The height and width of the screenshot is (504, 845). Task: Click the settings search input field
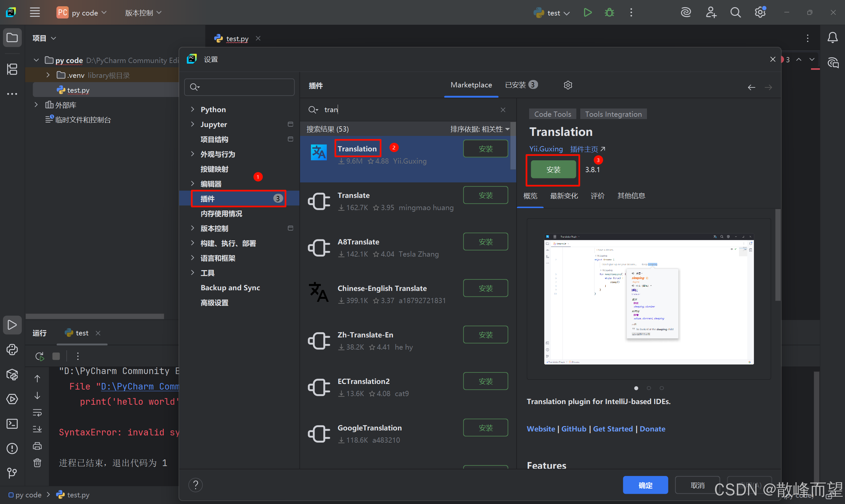(245, 87)
